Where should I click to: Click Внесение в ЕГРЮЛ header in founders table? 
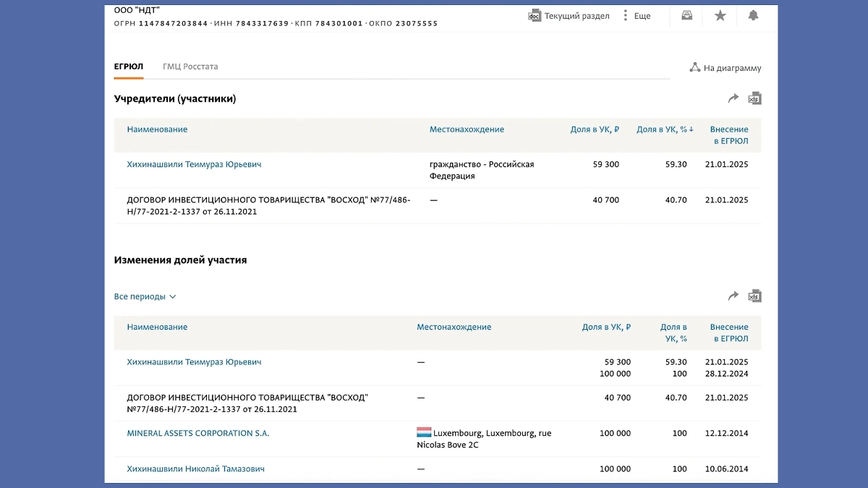pos(729,135)
